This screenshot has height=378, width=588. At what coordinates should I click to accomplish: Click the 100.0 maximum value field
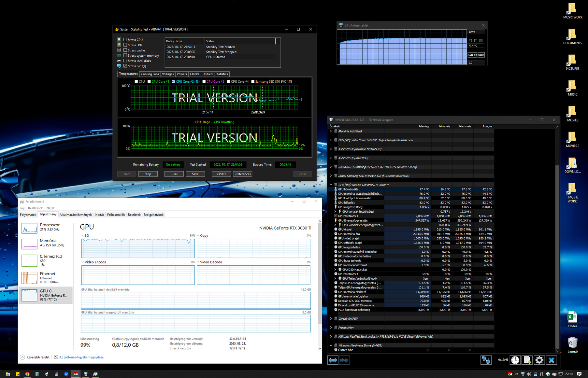pyautogui.click(x=476, y=32)
